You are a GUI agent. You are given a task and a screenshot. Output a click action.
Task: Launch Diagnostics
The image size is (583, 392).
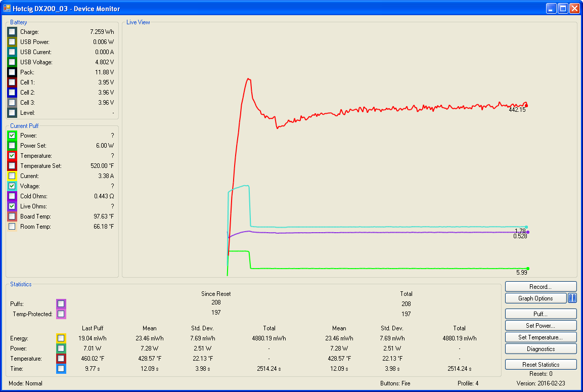(x=541, y=349)
